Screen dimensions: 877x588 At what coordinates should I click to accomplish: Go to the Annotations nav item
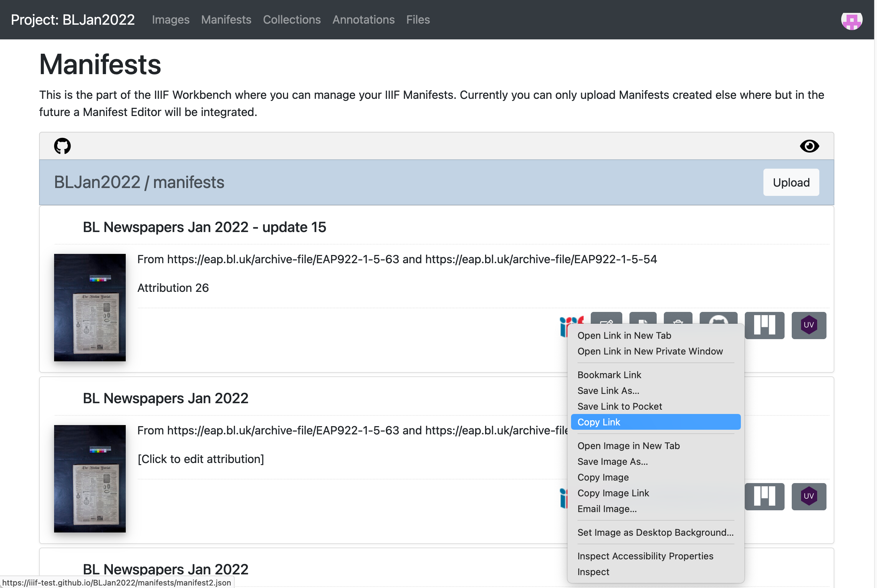(x=364, y=19)
